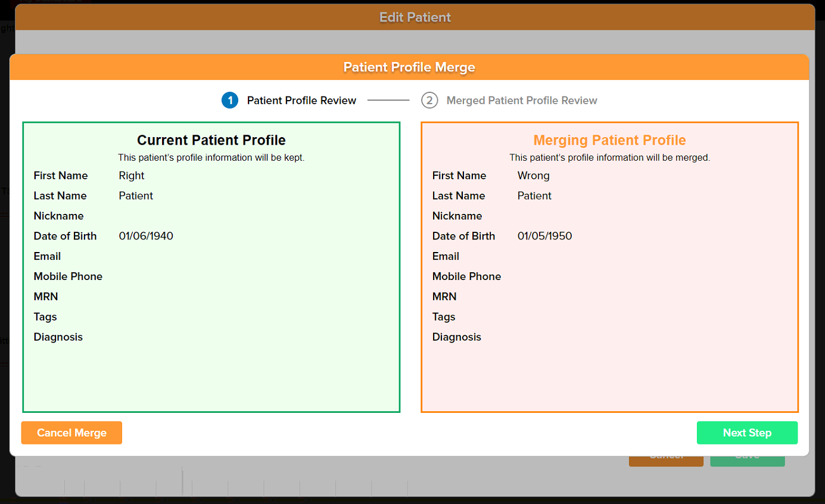The width and height of the screenshot is (825, 504).
Task: Click Diagnosis label in merging profile
Action: (x=457, y=337)
